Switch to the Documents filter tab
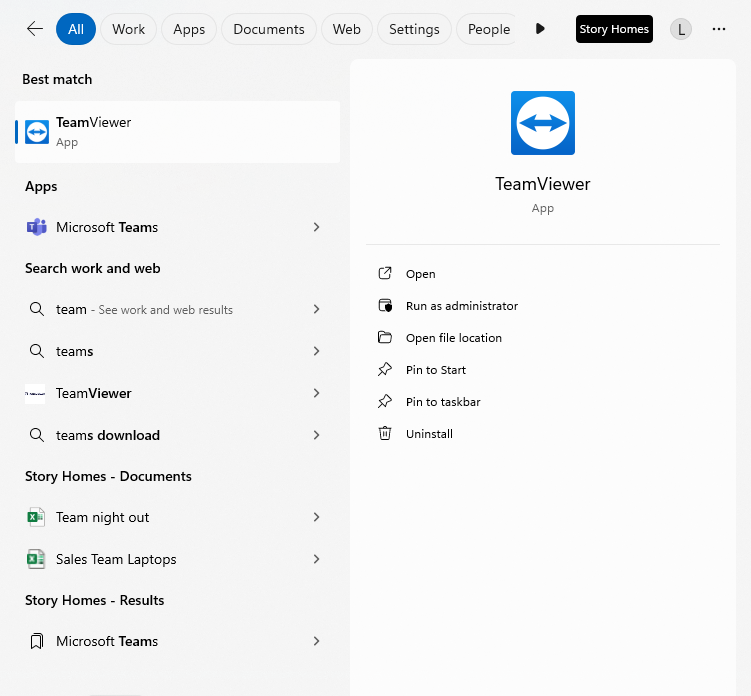Viewport: 751px width, 696px height. point(269,29)
